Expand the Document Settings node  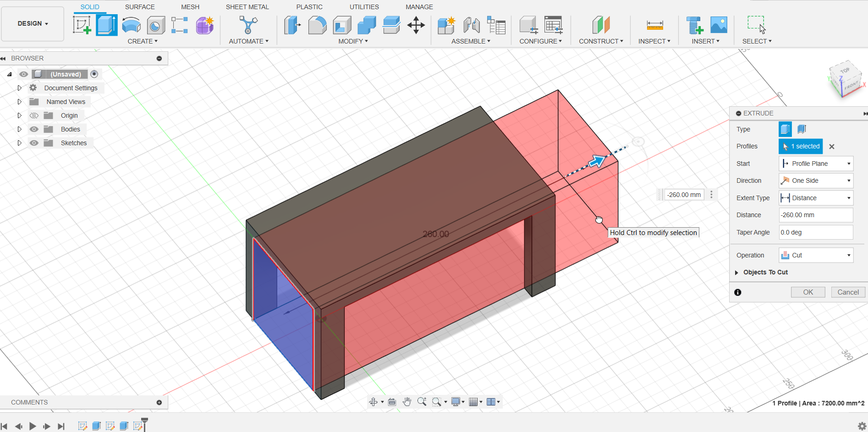(x=19, y=88)
